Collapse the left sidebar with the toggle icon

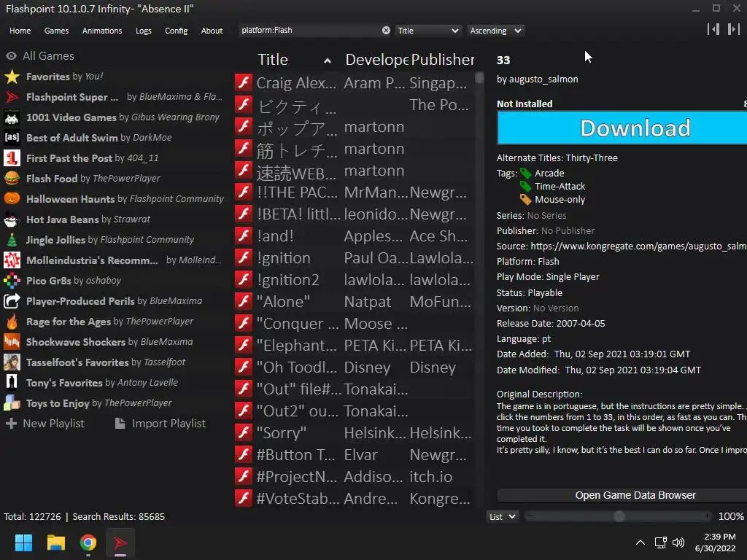713,29
